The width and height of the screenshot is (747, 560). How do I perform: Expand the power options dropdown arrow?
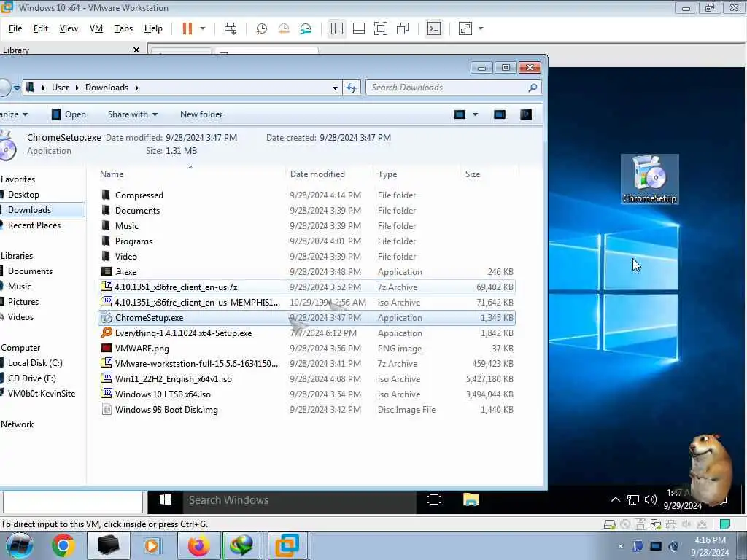(203, 28)
